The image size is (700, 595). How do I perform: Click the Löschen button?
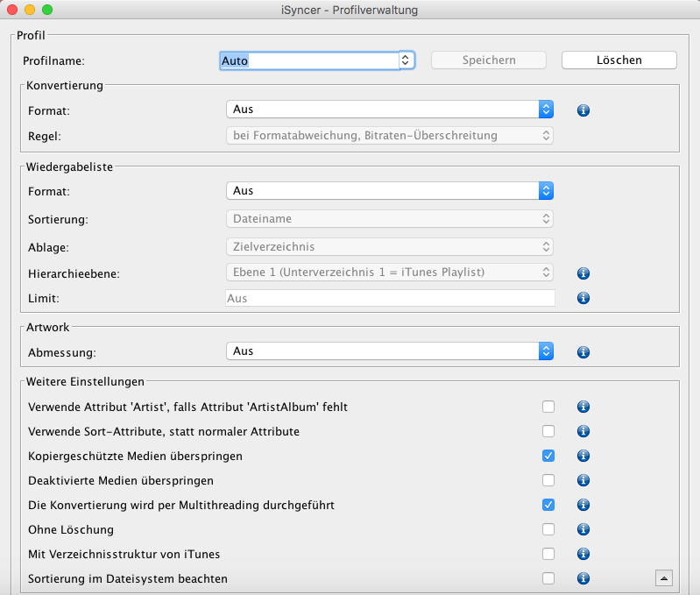coord(619,60)
